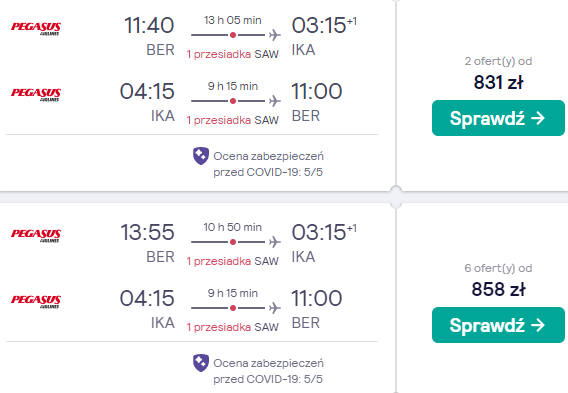568x393 pixels.
Task: Click red stopover dot on 10 h 50 min route
Action: coord(233,242)
